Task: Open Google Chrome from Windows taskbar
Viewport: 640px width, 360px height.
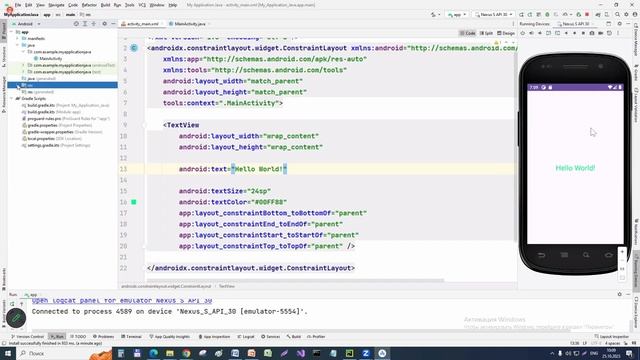Action: click(186, 353)
